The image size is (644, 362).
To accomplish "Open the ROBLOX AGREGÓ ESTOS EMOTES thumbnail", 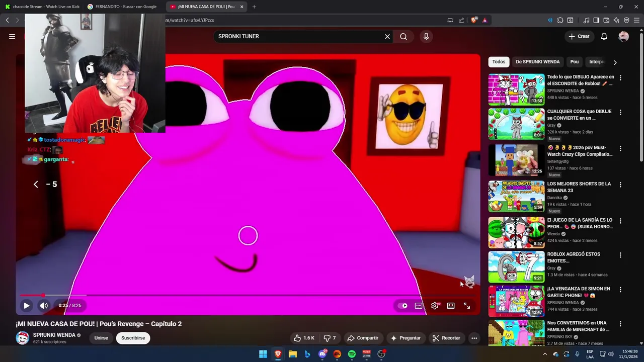I will pos(516,266).
